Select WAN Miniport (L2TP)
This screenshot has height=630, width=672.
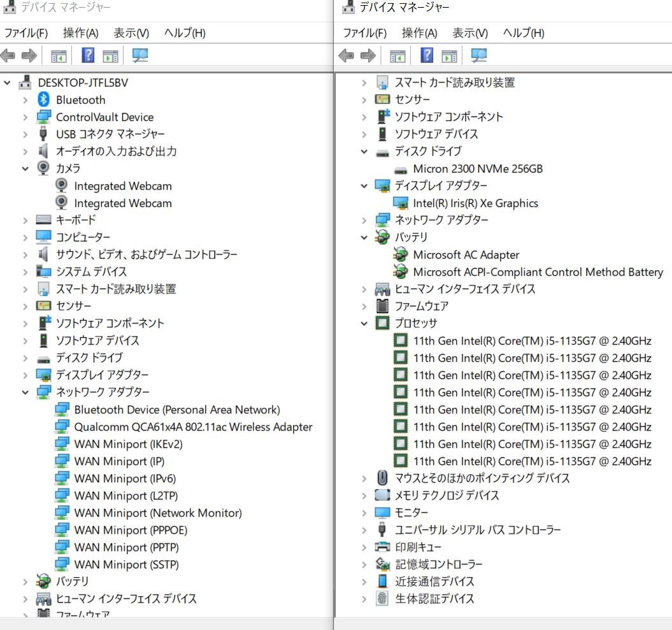click(126, 496)
